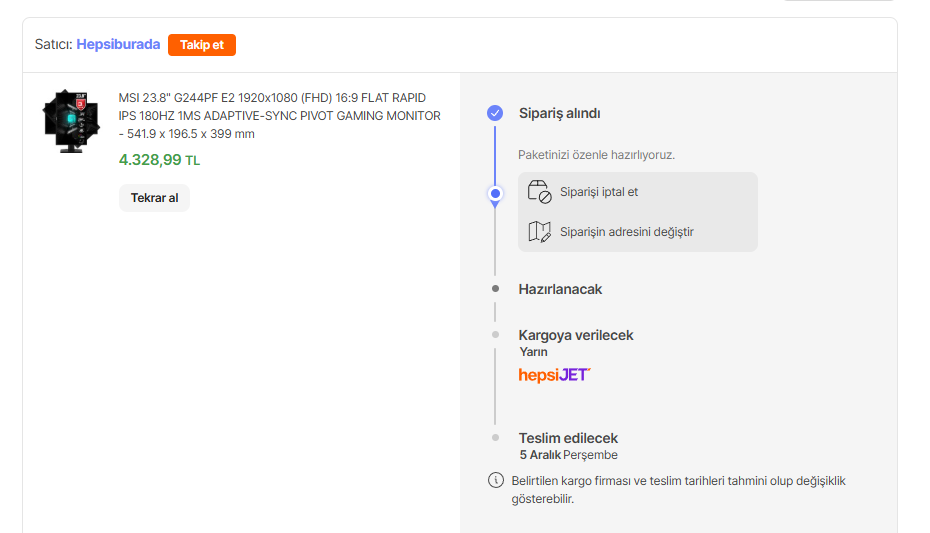Click the Teslim edilecek step dot
930x533 pixels.
coord(495,438)
